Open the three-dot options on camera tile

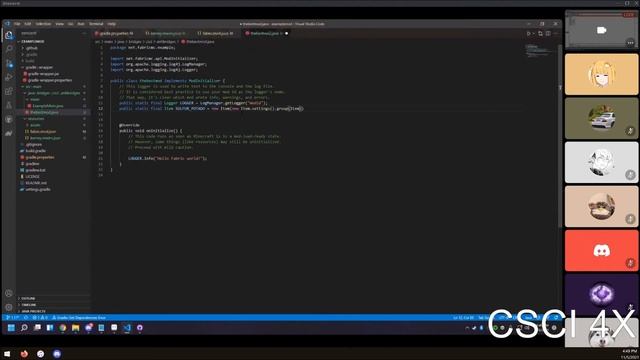(x=630, y=42)
